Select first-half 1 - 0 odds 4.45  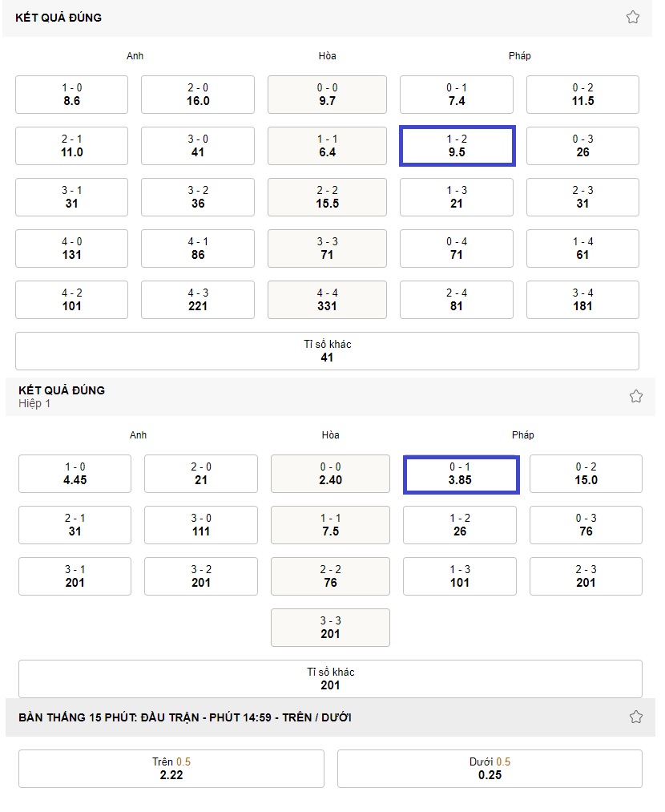tap(75, 474)
